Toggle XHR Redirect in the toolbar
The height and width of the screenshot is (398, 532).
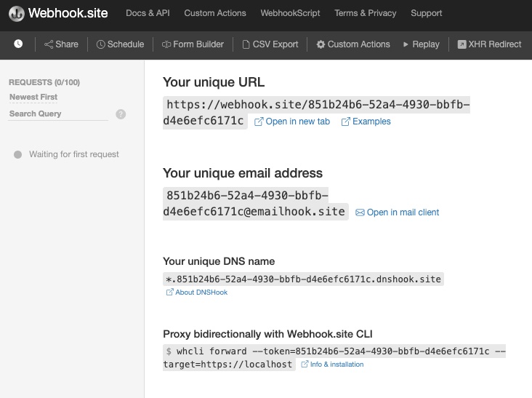489,44
